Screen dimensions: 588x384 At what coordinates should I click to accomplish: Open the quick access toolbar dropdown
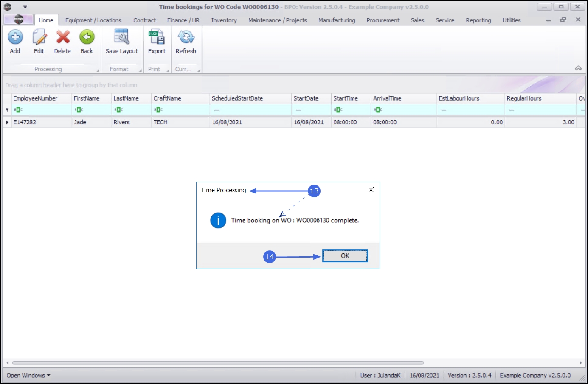coord(25,7)
